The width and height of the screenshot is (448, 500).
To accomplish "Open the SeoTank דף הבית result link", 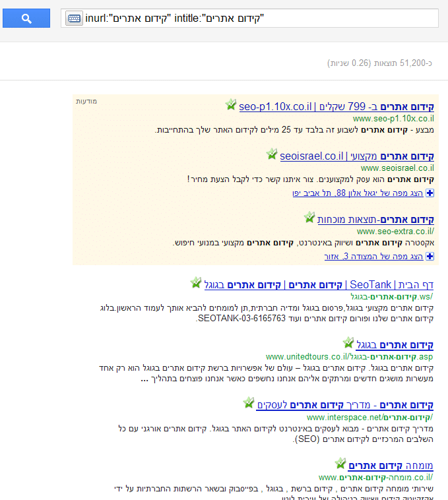I will pyautogui.click(x=319, y=285).
